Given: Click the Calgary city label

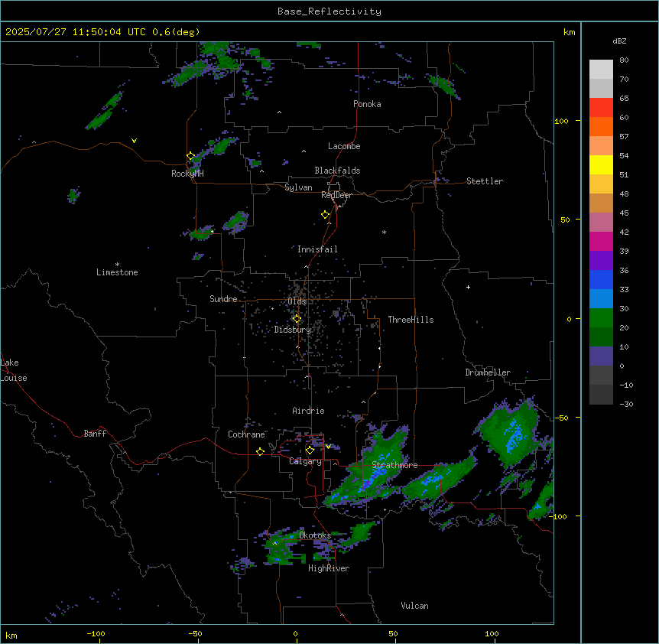Looking at the screenshot, I should coord(305,461).
